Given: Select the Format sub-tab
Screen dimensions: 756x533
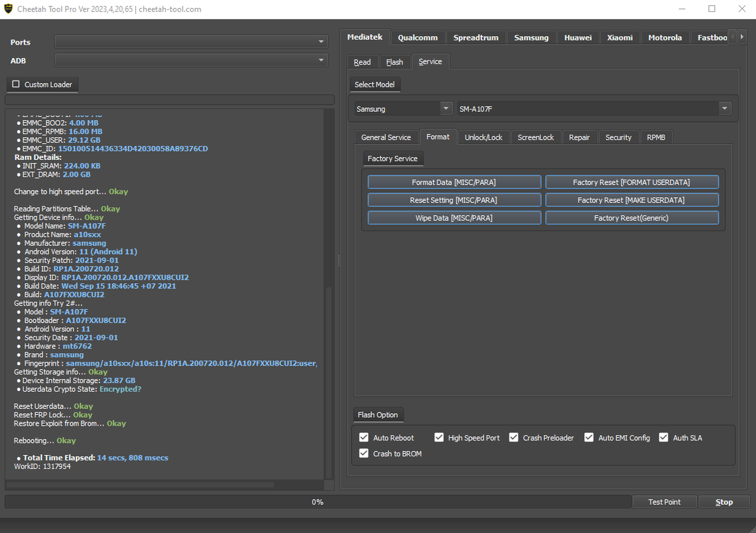Looking at the screenshot, I should click(x=438, y=137).
